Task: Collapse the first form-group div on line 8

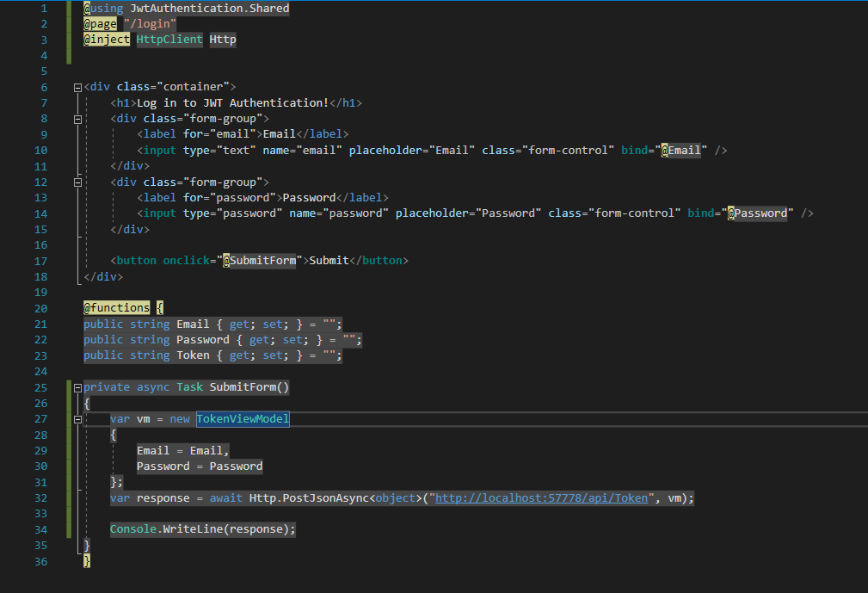Action: 78,119
